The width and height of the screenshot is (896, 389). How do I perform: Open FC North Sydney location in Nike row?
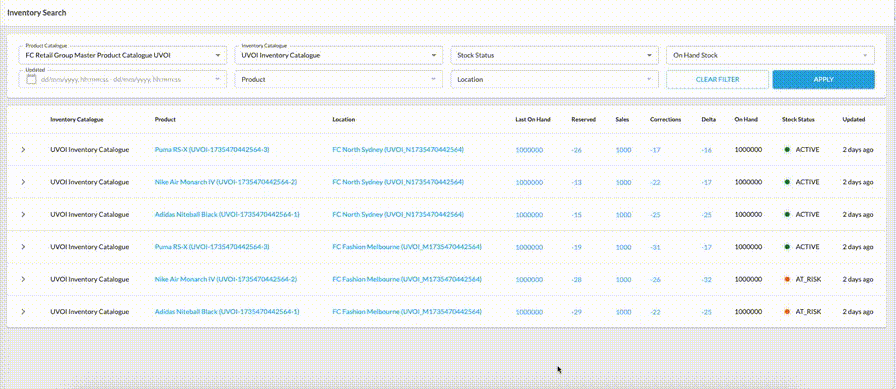[x=398, y=182]
